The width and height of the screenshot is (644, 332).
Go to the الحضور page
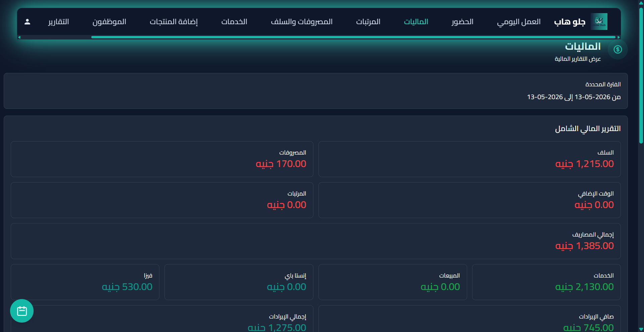(462, 22)
